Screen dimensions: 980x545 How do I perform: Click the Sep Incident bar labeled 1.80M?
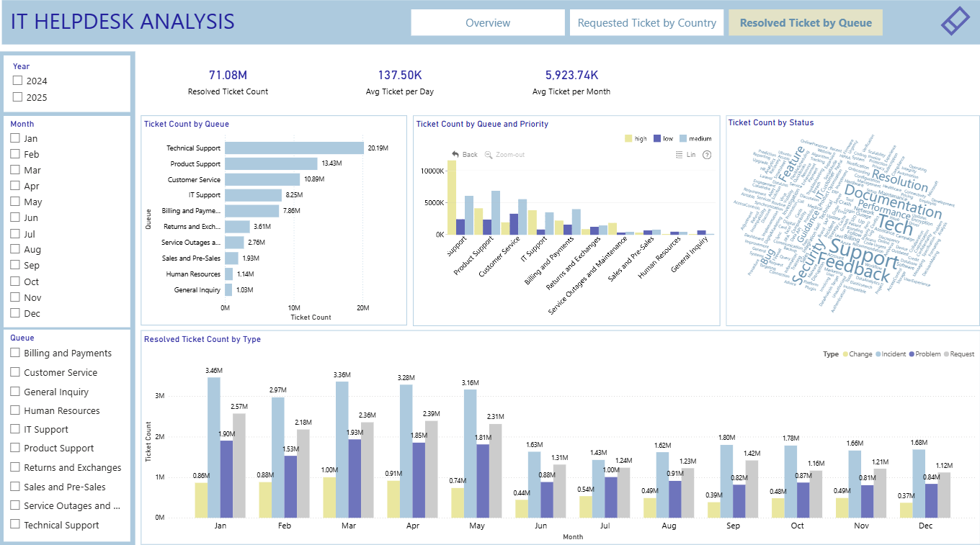(x=726, y=481)
